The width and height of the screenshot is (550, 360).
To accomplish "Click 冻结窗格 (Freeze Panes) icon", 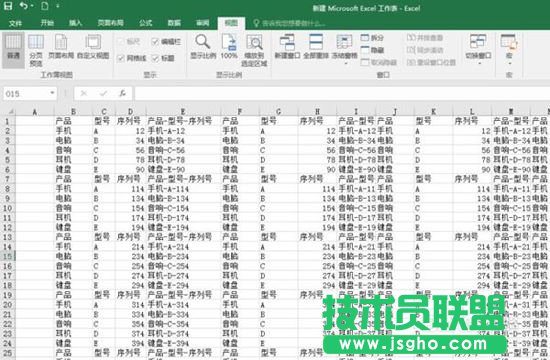I will 344,43.
